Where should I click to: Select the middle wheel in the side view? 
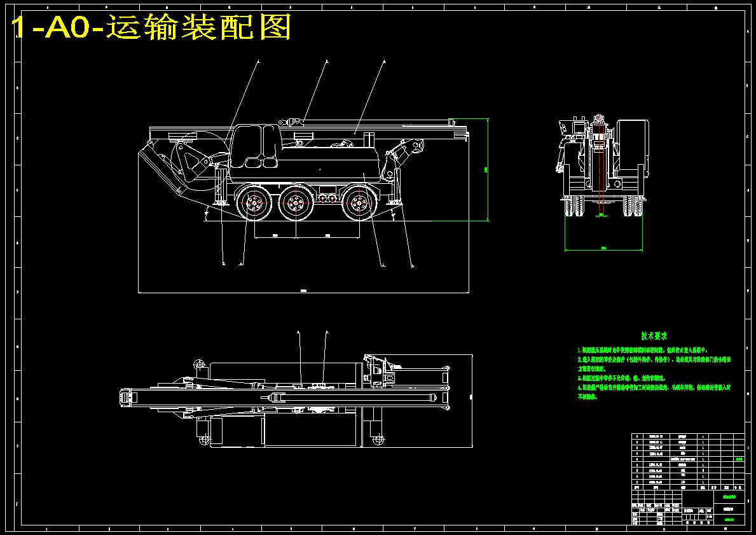295,204
